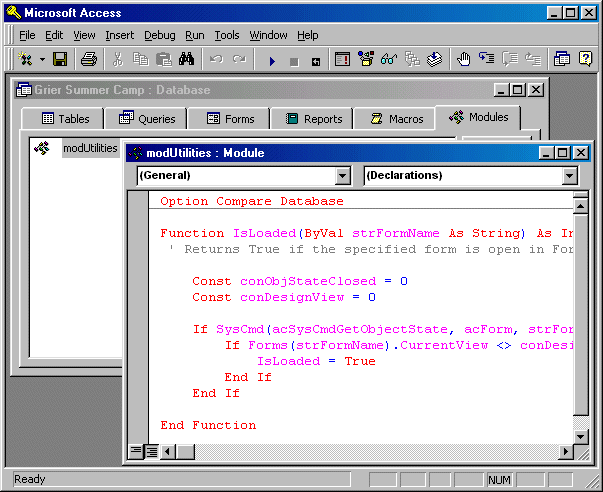Screen dimensions: 603x492
Task: Click the Undo arrow icon
Action: click(216, 59)
